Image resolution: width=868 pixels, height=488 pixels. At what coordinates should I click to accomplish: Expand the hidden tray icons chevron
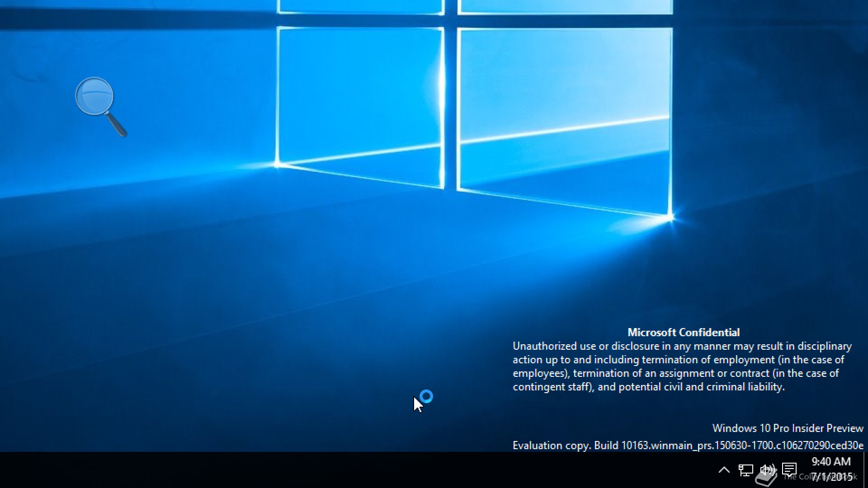[724, 470]
